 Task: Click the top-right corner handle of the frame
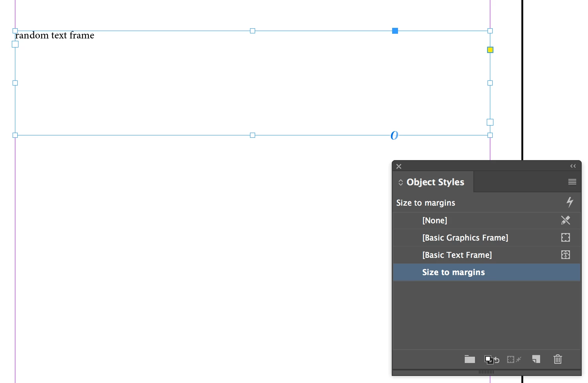490,31
